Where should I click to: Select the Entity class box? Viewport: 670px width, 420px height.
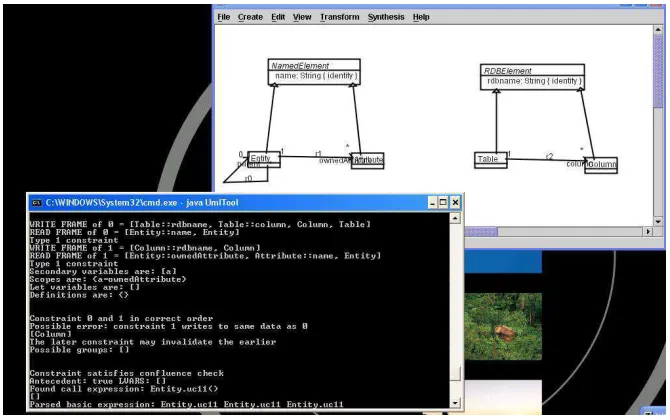coord(264,159)
